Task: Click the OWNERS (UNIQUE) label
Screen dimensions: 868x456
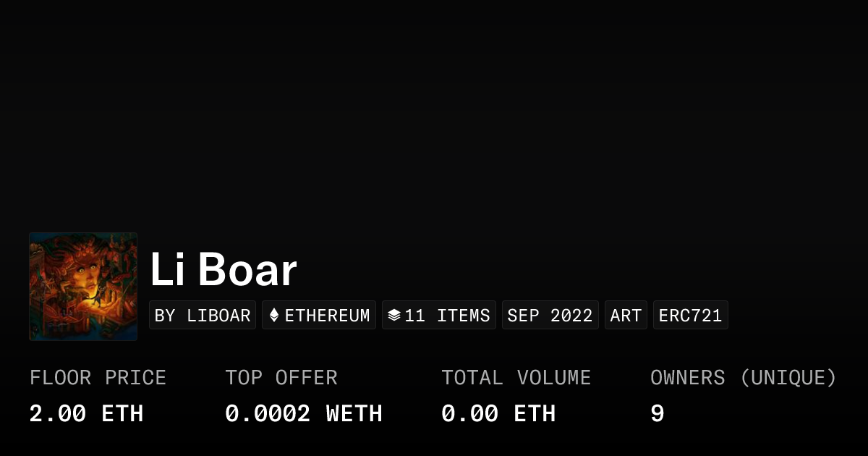Action: click(743, 378)
